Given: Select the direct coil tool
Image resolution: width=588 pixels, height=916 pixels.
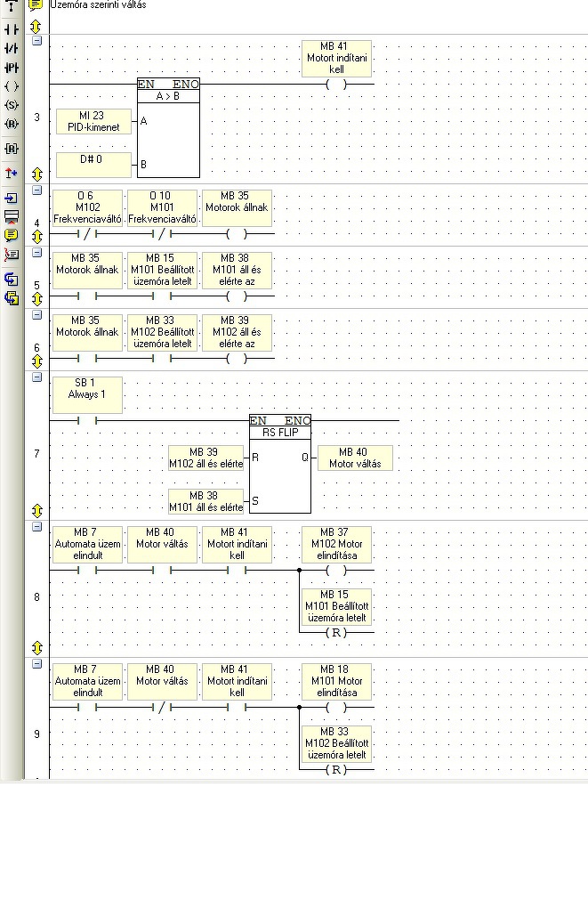Looking at the screenshot, I should pyautogui.click(x=11, y=86).
